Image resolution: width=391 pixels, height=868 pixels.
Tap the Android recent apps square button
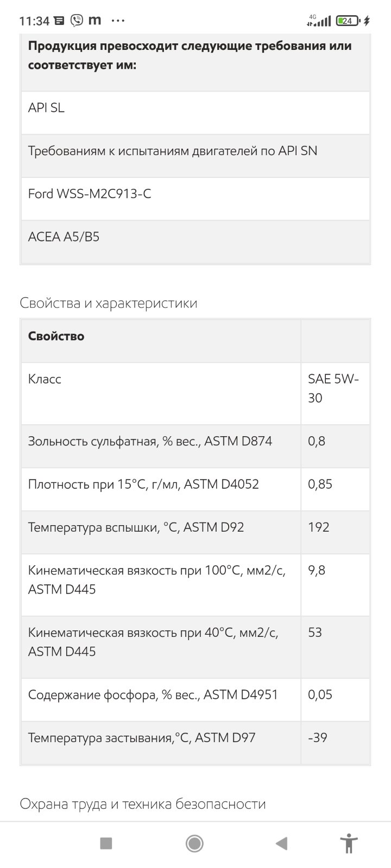[x=106, y=843]
